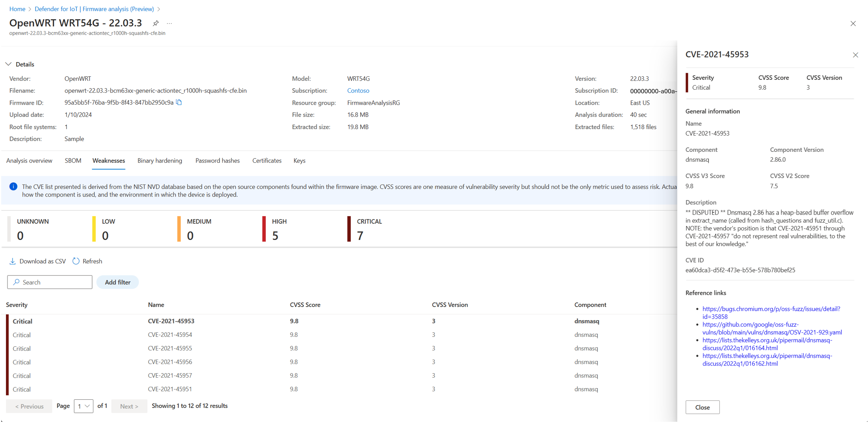Click the Close button in CVE panel
Viewport: 868px width, 423px height.
click(x=702, y=407)
